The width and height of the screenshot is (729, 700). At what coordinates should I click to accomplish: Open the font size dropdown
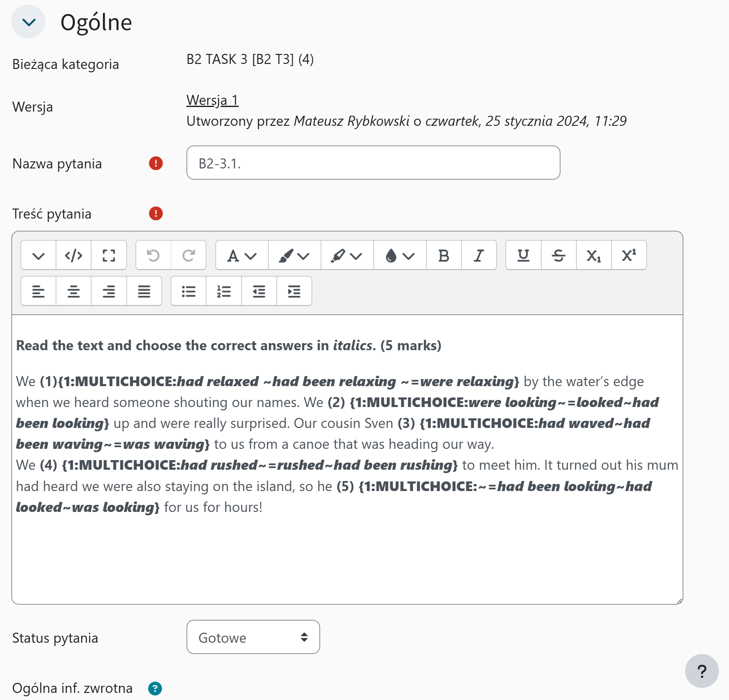click(242, 255)
